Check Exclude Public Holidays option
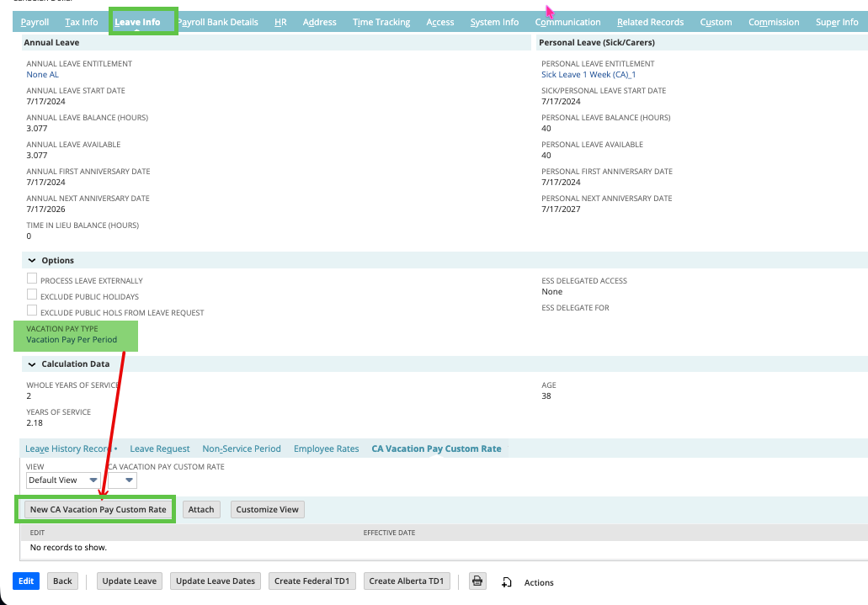The image size is (868, 605). click(x=32, y=295)
